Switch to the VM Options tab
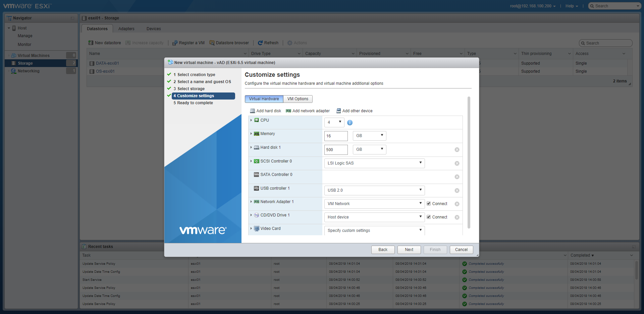This screenshot has height=314, width=644. click(x=298, y=99)
